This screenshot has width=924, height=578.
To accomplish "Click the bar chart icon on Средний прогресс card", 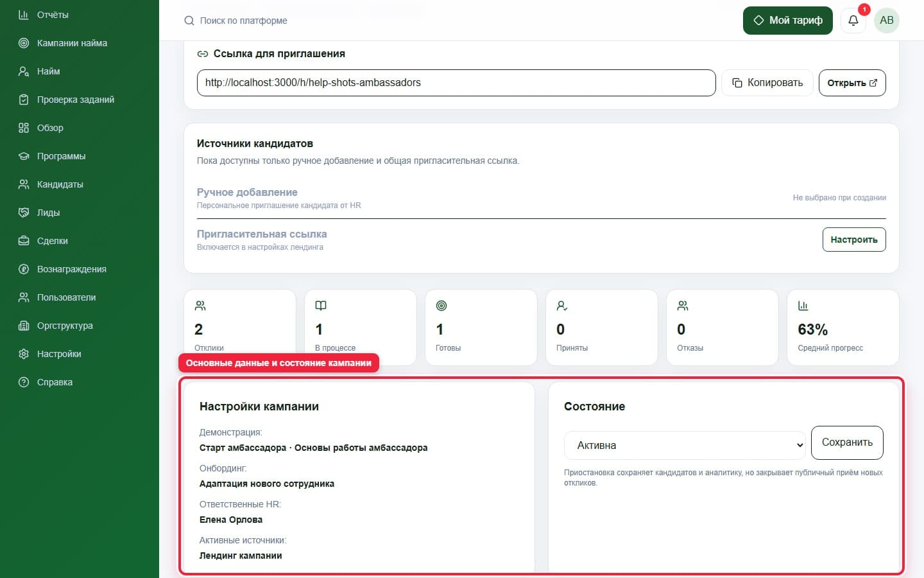I will 803,306.
